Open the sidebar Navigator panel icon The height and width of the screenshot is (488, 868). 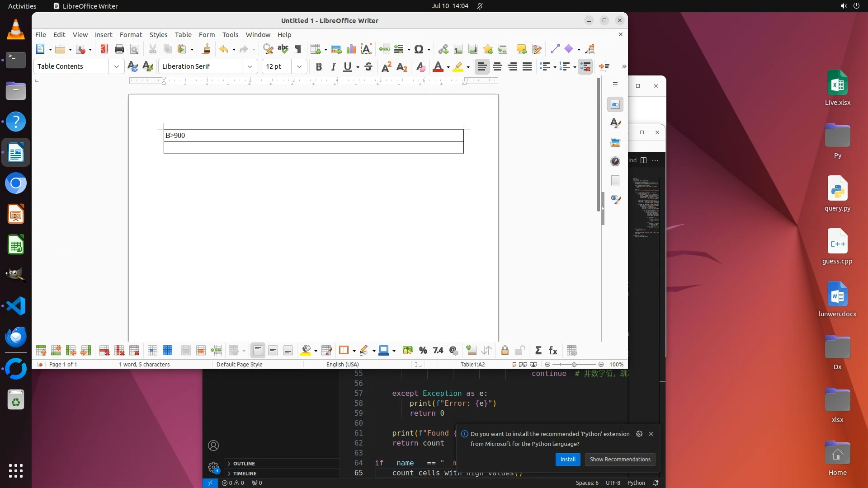(x=615, y=161)
